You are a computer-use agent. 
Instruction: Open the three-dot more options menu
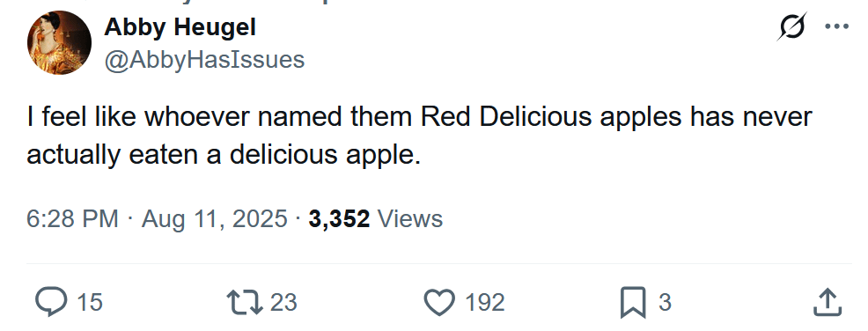tap(836, 26)
